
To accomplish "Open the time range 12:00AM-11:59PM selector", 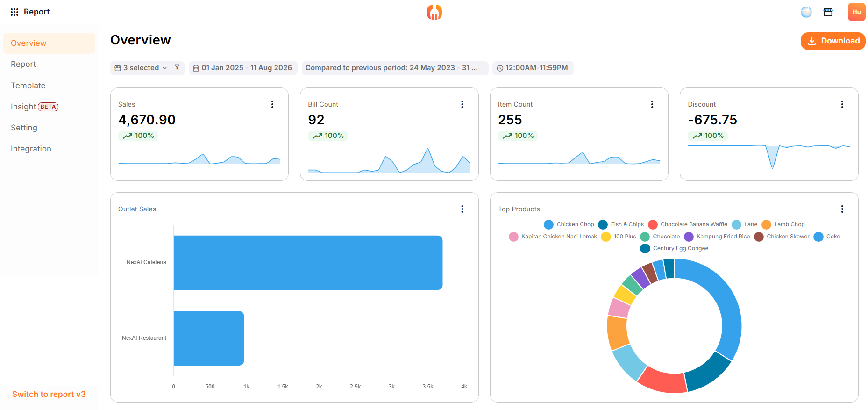I will point(533,68).
